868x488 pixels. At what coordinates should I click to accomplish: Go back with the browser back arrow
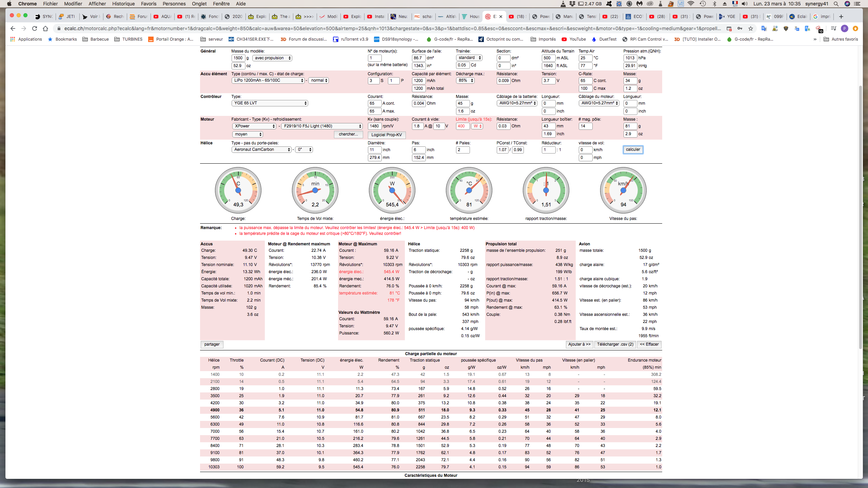13,28
